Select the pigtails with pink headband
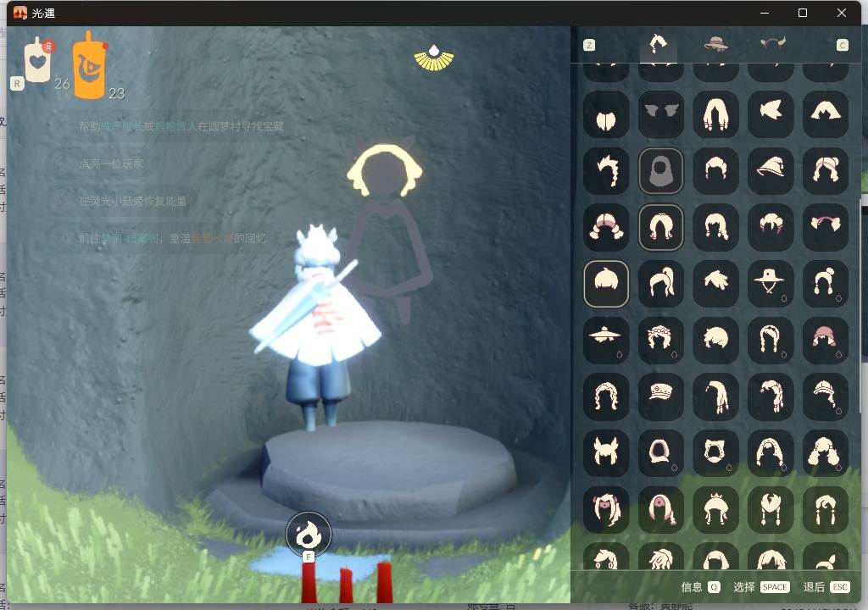Image resolution: width=868 pixels, height=610 pixels. coord(826,228)
